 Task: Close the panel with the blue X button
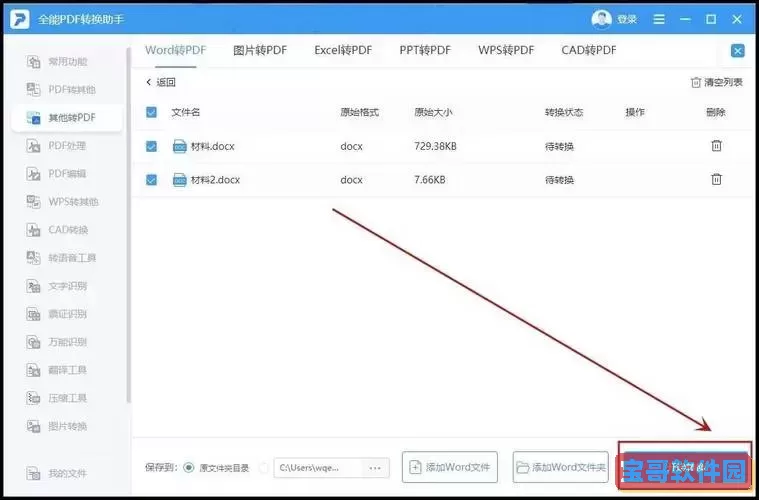[x=738, y=50]
